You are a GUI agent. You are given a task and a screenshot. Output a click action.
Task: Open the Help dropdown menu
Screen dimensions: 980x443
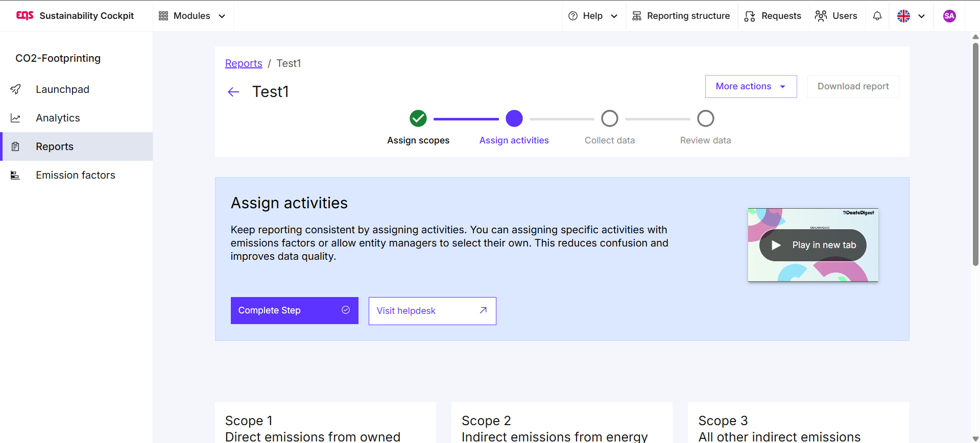[593, 16]
